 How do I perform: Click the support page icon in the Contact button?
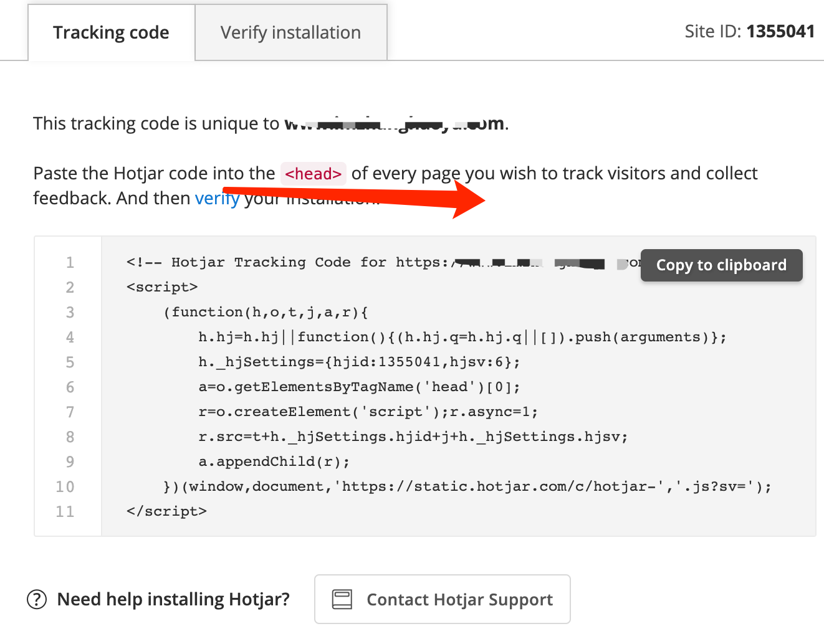click(x=342, y=599)
